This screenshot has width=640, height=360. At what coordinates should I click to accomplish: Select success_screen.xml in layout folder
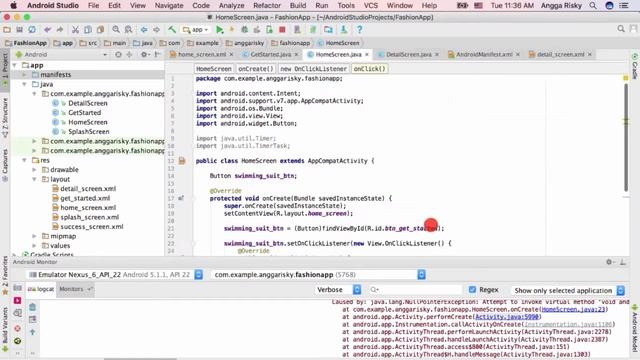[x=91, y=227]
